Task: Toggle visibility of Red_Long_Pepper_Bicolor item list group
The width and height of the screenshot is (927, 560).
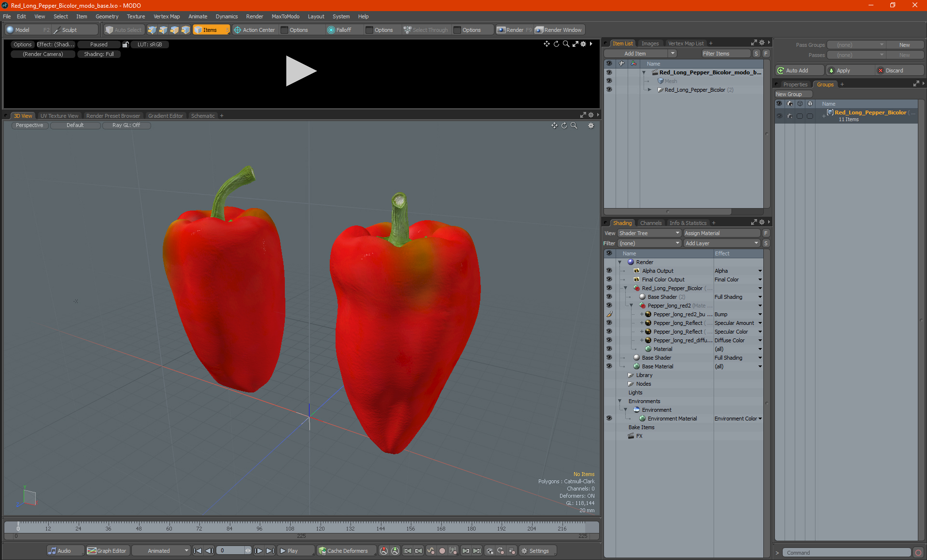Action: (x=609, y=90)
